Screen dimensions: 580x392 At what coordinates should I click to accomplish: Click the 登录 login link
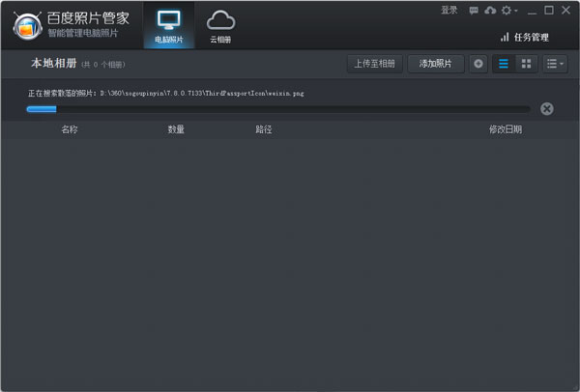449,10
